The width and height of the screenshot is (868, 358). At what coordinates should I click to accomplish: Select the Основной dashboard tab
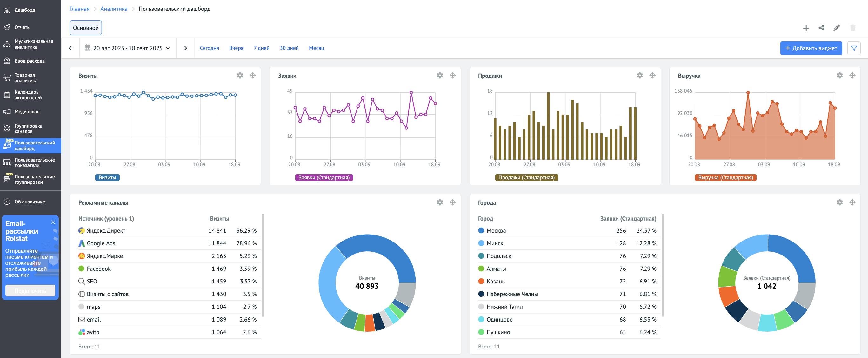pyautogui.click(x=86, y=28)
